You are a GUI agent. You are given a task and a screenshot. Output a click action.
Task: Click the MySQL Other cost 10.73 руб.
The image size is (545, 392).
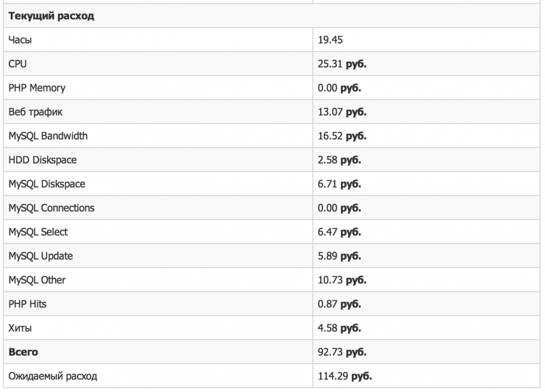click(342, 280)
